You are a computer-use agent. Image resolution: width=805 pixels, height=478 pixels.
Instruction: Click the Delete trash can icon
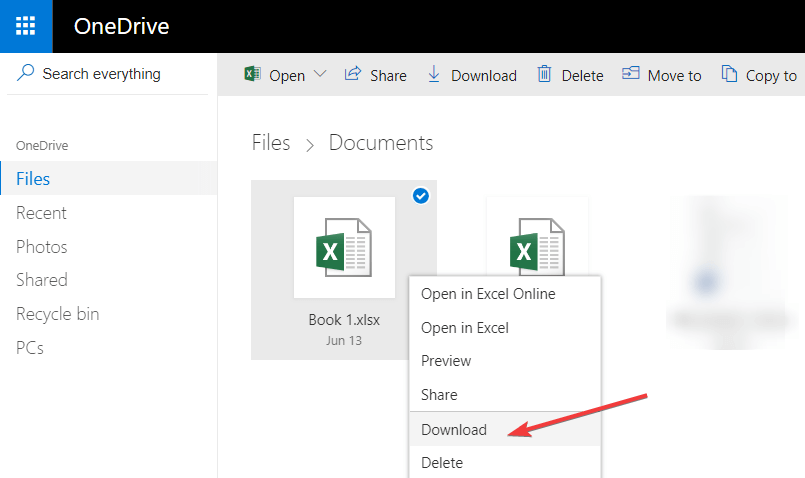544,74
